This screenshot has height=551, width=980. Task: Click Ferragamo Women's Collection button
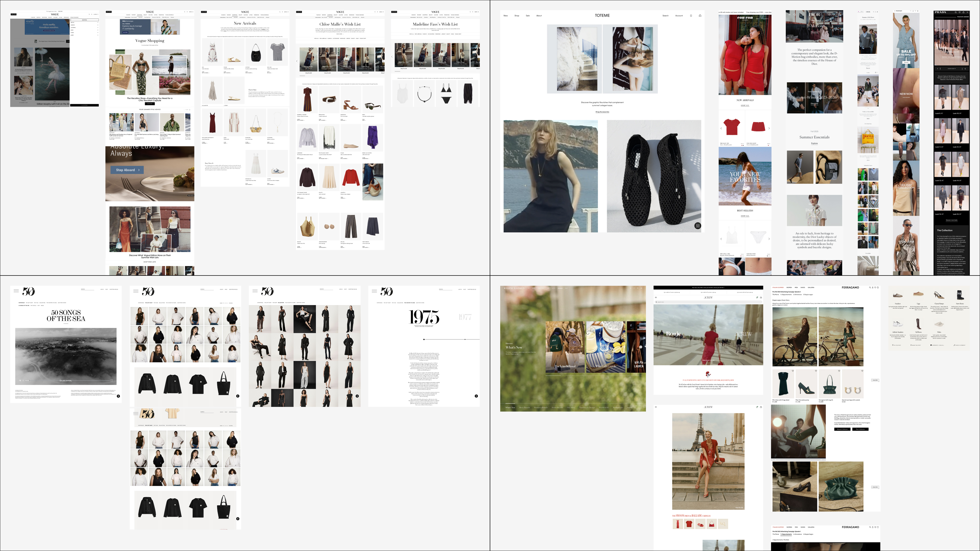(x=842, y=429)
